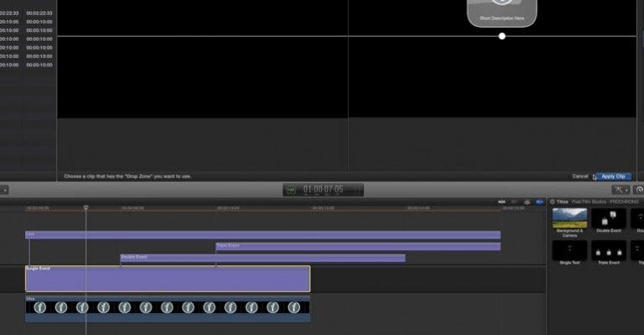The image size is (644, 335).
Task: Select the Double Event title clip
Action: tap(262, 258)
